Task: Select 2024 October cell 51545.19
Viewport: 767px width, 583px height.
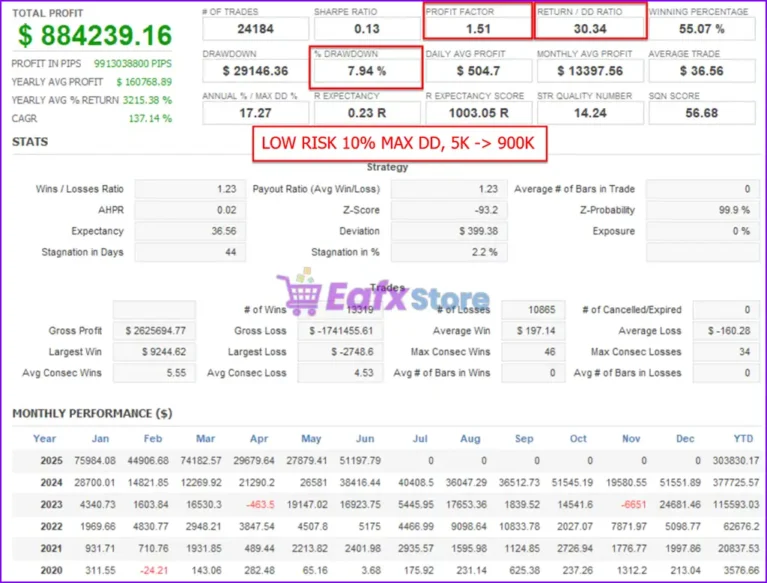Action: click(x=572, y=483)
